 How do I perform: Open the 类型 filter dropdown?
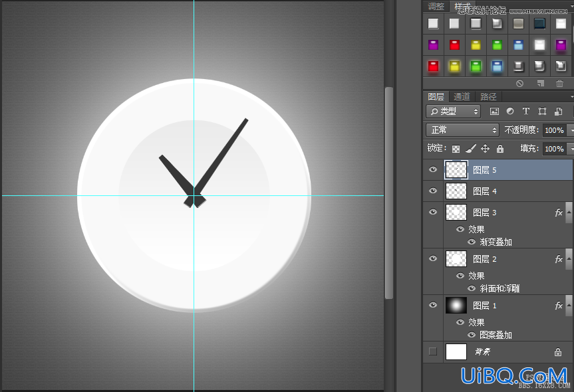tap(453, 112)
